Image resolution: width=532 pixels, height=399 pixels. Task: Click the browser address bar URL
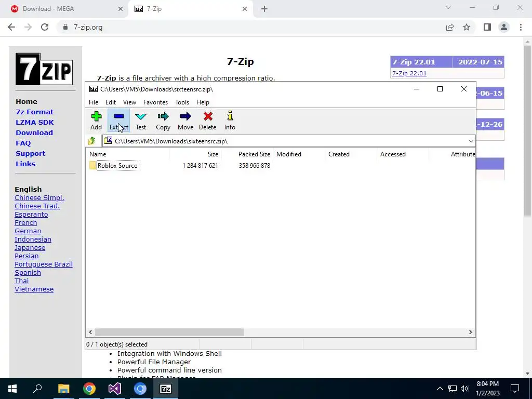[x=88, y=27]
